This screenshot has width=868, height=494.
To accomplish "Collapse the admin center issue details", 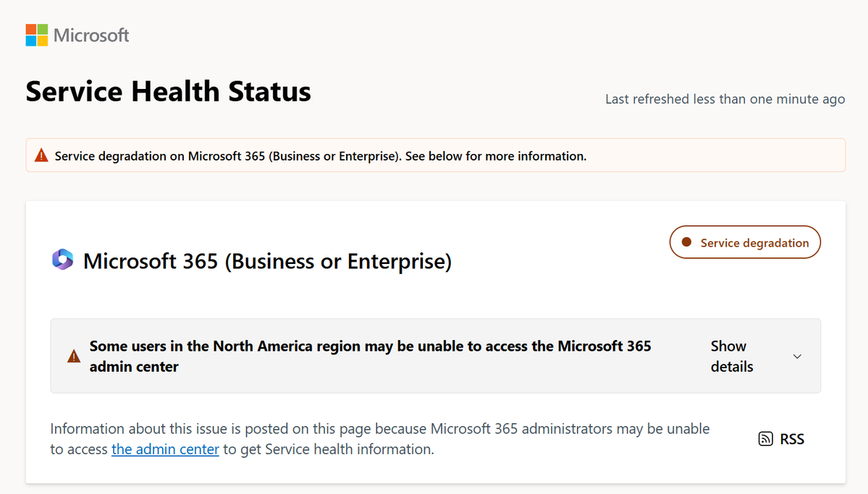I will [731, 356].
